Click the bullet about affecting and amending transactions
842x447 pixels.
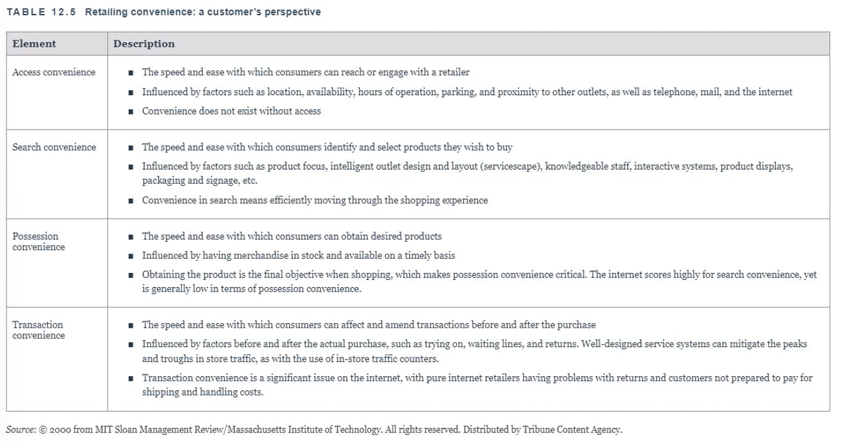(368, 325)
